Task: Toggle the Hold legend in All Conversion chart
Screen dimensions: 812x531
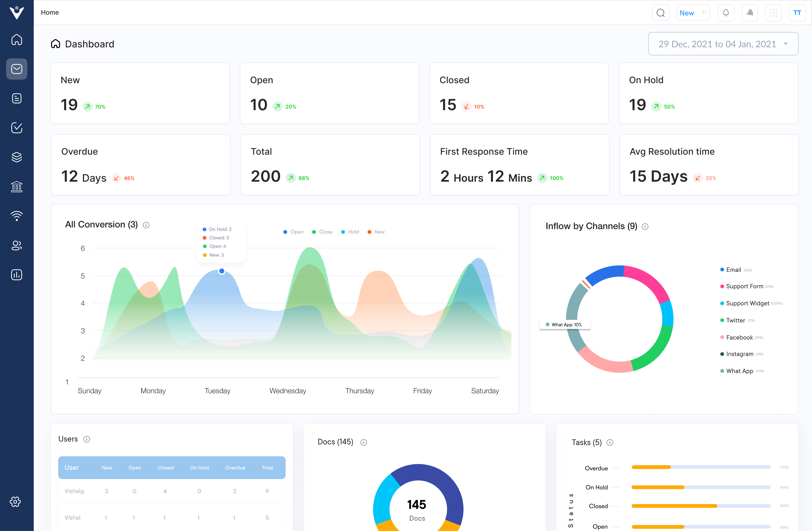Action: coord(350,232)
